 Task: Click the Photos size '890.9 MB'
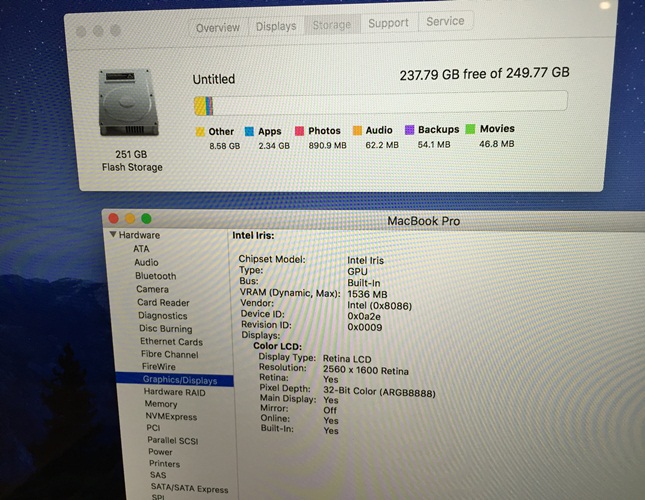pyautogui.click(x=327, y=145)
